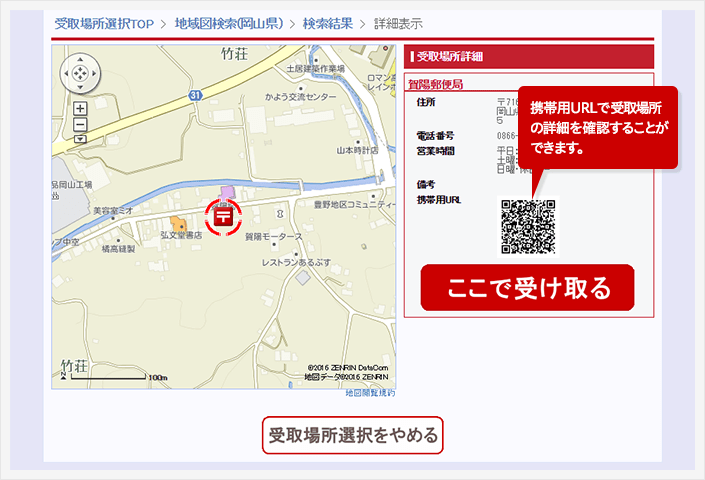
Task: Zoom out the map with minus button
Action: pos(80,124)
